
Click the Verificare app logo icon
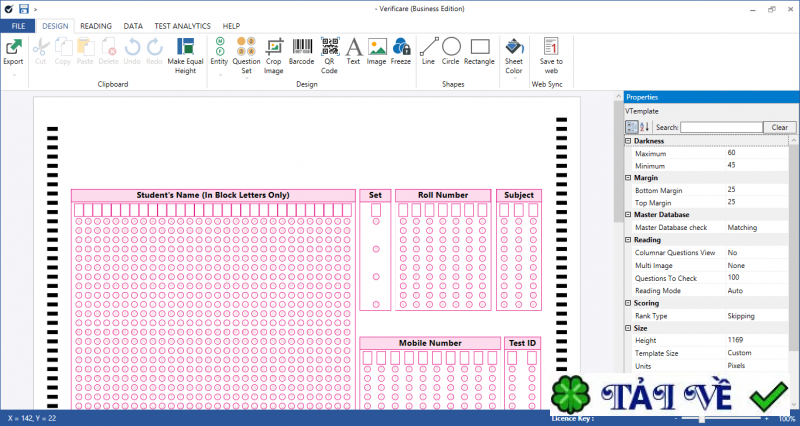[9, 9]
